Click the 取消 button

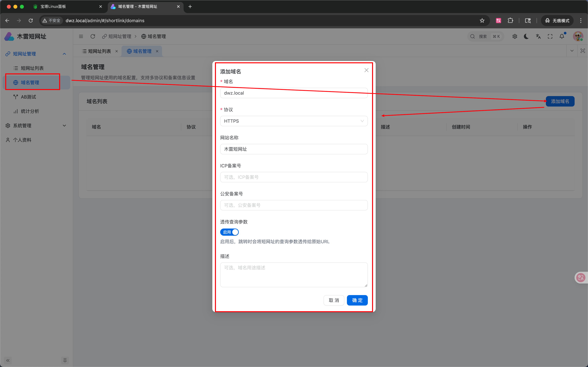(x=334, y=300)
